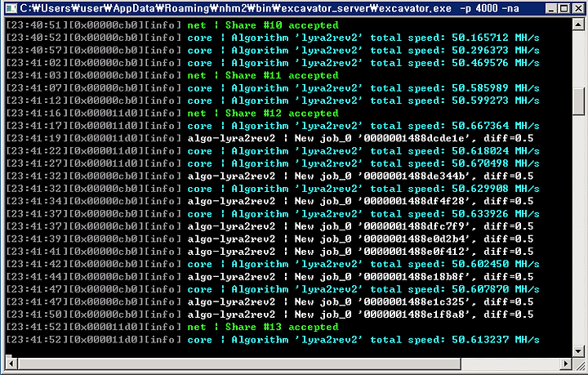Click speed value 50.633926 MH/s
The height and width of the screenshot is (375, 588).
pos(496,214)
